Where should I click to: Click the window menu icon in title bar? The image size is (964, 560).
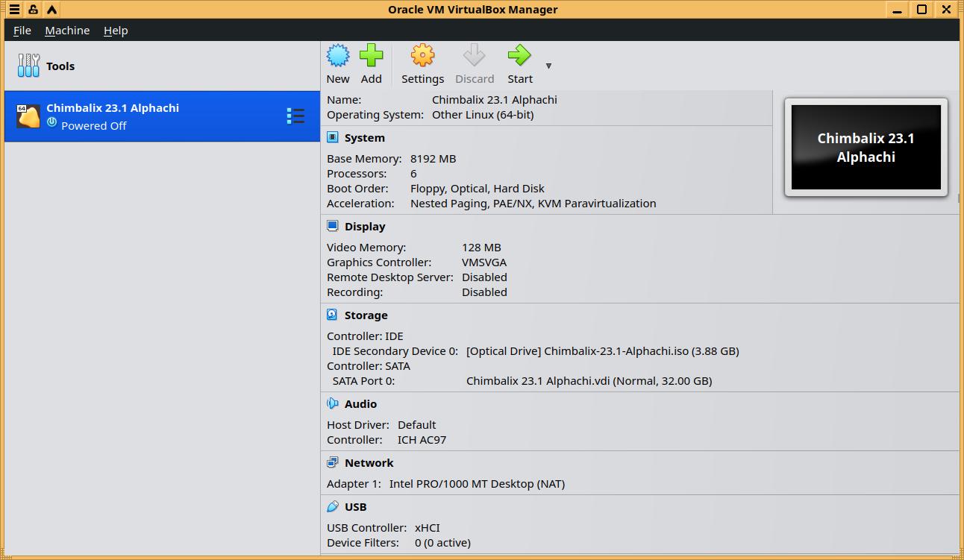pyautogui.click(x=14, y=10)
